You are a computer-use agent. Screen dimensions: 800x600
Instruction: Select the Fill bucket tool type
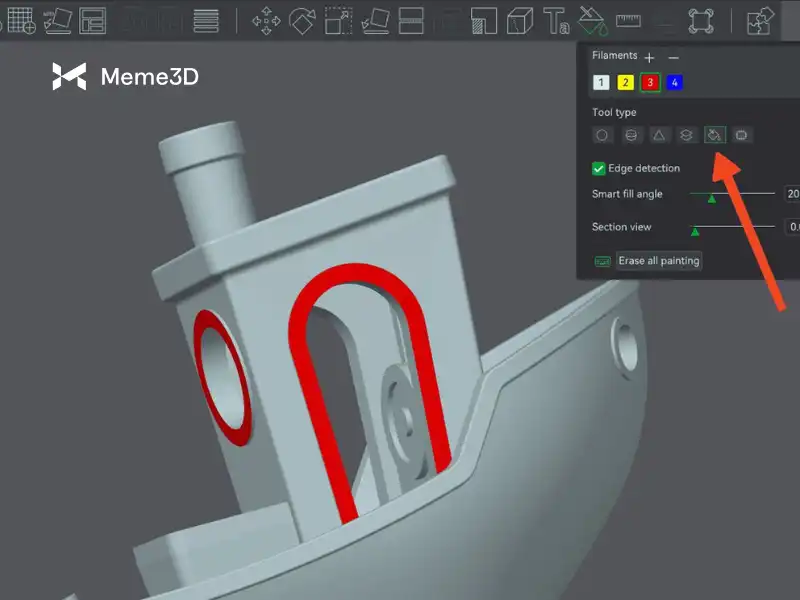(x=714, y=135)
